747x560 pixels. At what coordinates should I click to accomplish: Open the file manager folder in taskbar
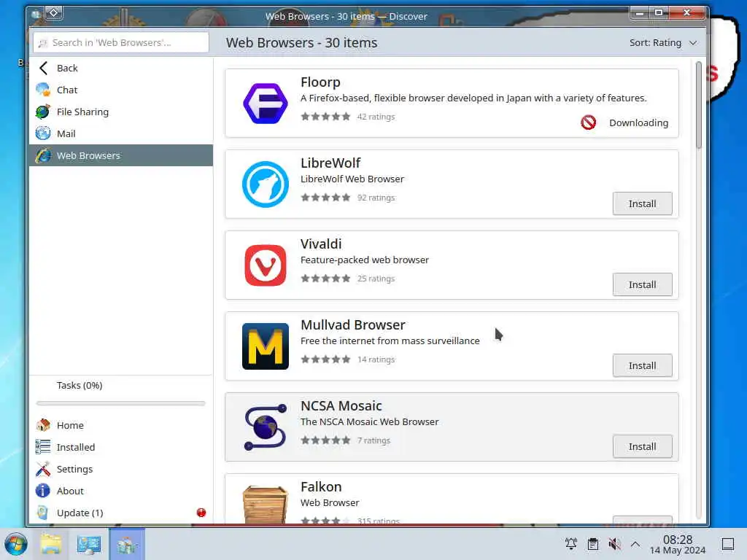point(51,544)
